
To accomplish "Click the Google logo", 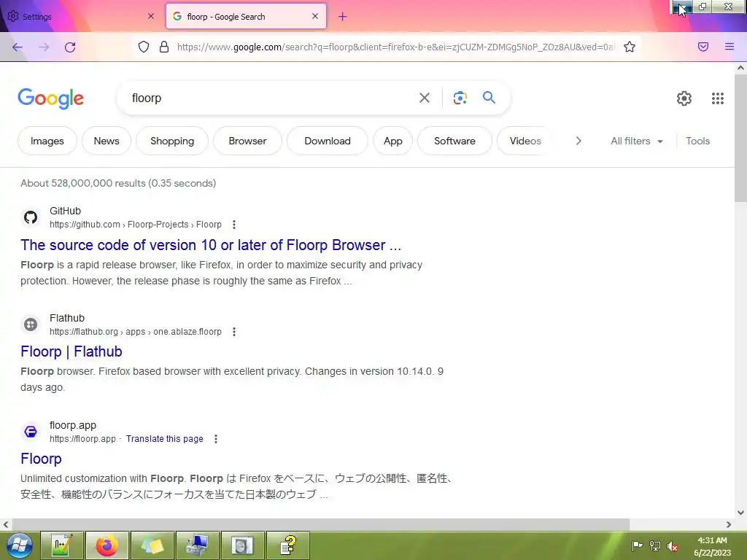I will point(51,98).
